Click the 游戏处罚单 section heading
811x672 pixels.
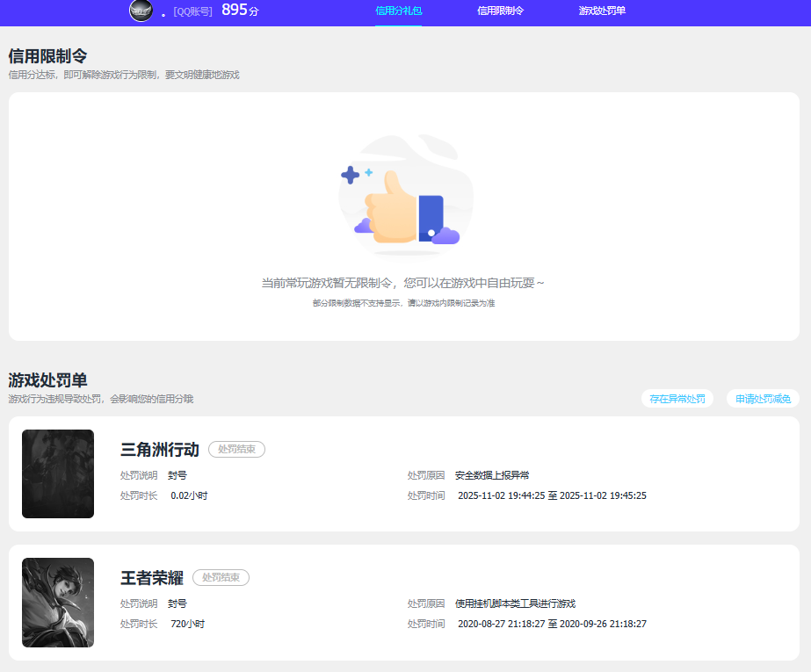click(47, 380)
